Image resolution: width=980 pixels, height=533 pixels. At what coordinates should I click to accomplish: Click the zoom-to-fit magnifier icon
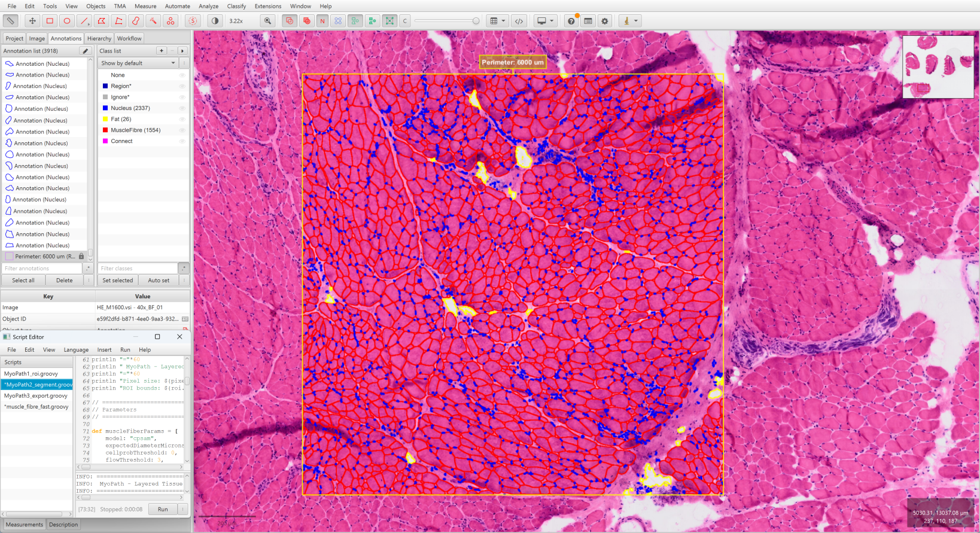(267, 21)
